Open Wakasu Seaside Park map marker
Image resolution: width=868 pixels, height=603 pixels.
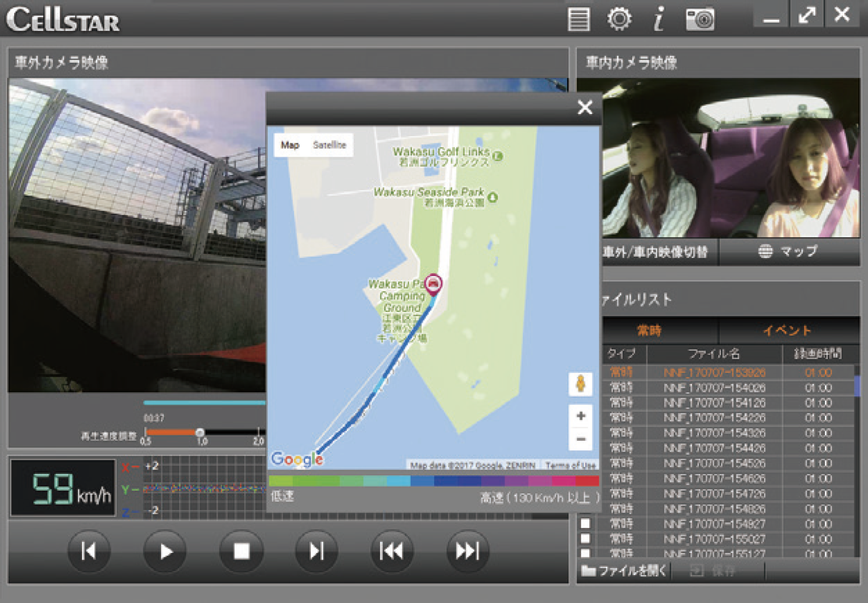click(492, 197)
